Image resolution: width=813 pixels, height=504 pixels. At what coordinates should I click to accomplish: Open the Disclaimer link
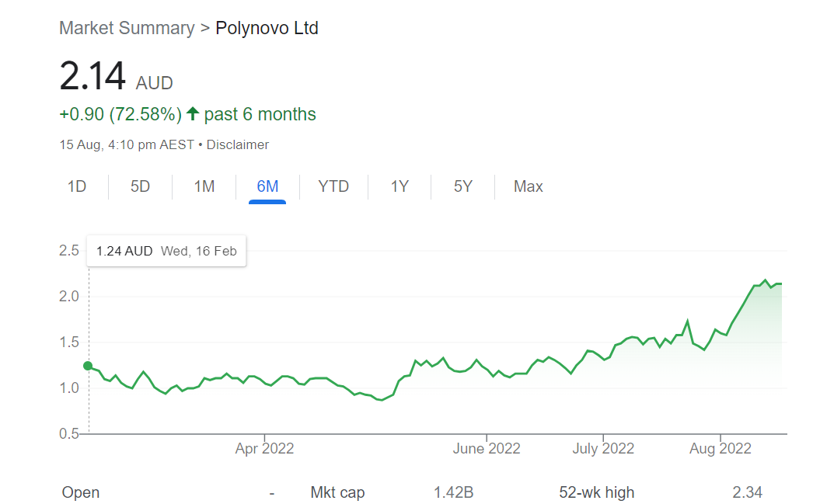click(x=238, y=144)
